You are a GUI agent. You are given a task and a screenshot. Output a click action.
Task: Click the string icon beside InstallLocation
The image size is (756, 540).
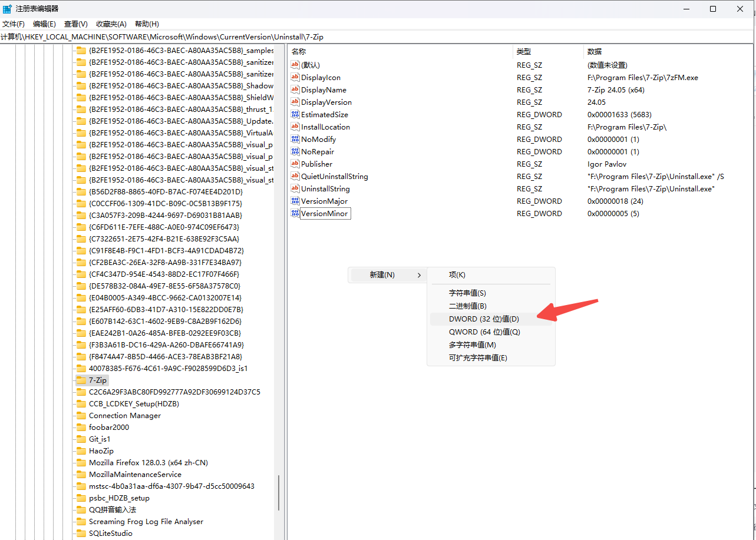click(x=295, y=127)
